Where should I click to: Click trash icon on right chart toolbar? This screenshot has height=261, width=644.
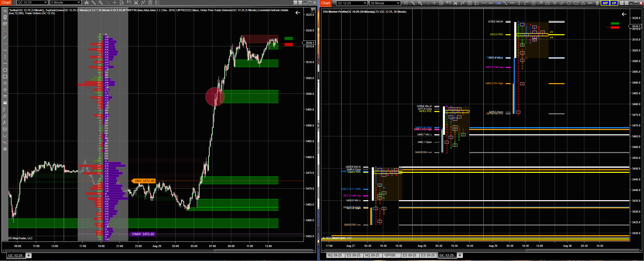[597, 3]
